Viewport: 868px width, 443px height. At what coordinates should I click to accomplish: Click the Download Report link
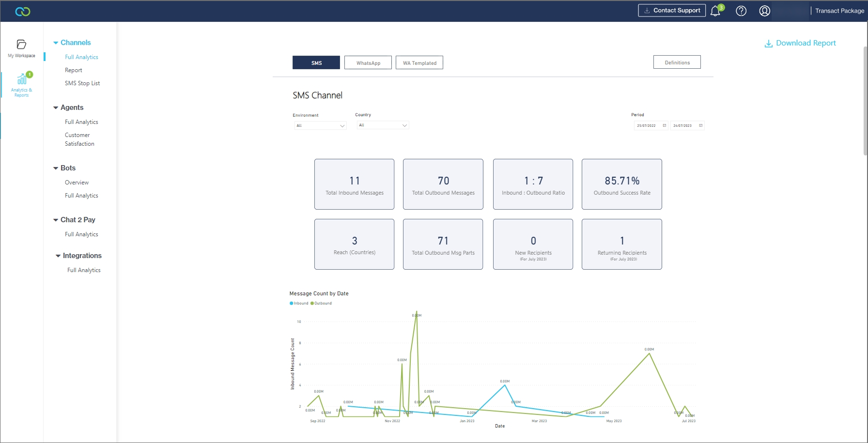pyautogui.click(x=800, y=43)
